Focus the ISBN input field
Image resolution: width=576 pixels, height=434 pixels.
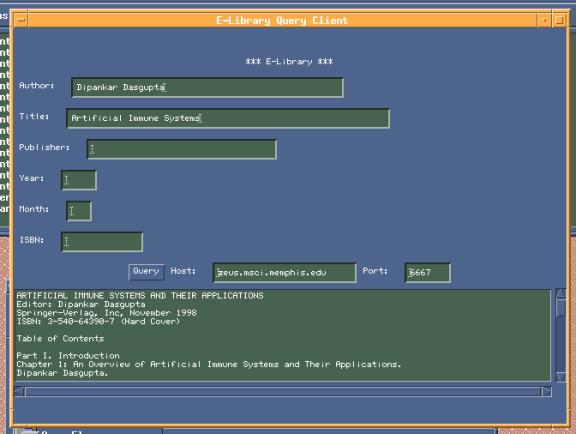tap(102, 242)
